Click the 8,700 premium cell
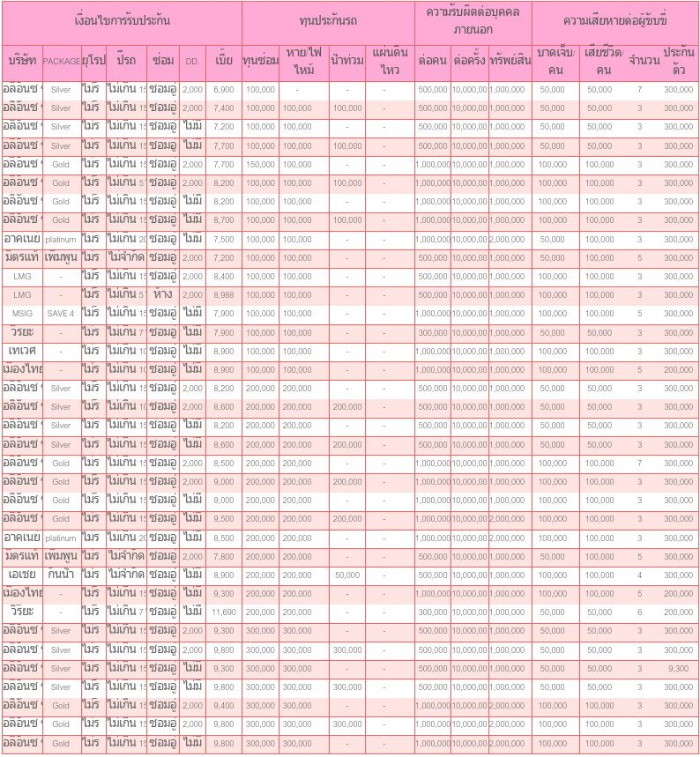The height and width of the screenshot is (757, 700). [x=223, y=220]
